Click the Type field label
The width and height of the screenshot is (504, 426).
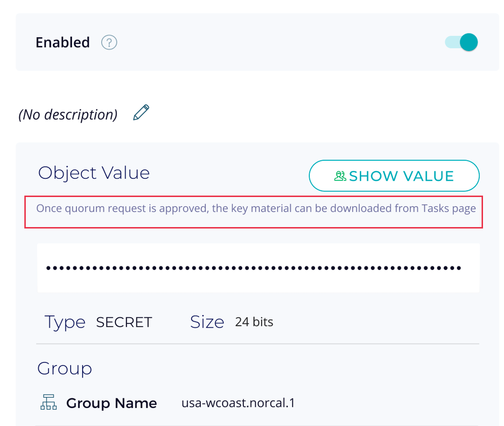65,322
